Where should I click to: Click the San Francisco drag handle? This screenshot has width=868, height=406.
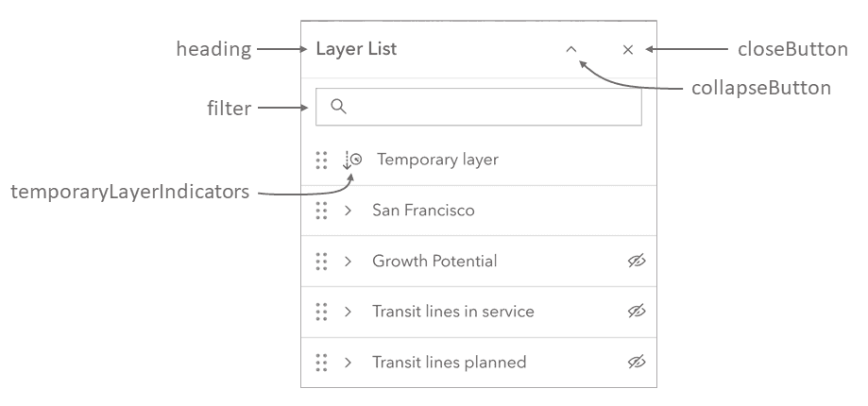pos(321,211)
